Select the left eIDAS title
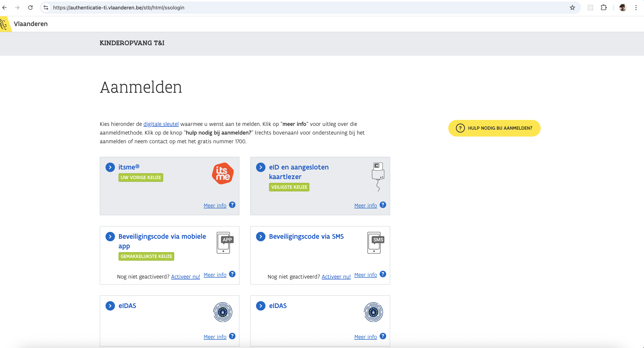 click(x=127, y=306)
